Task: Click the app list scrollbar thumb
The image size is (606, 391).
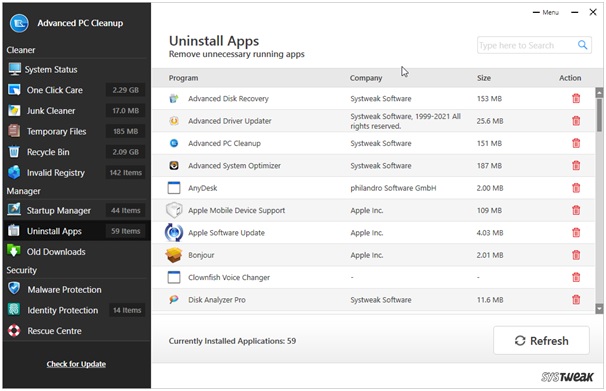Action: (x=599, y=115)
